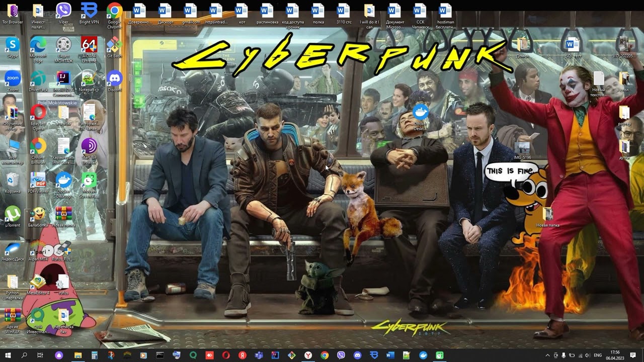Open IMG_5196 image file
This screenshot has height=362, width=644.
[522, 151]
